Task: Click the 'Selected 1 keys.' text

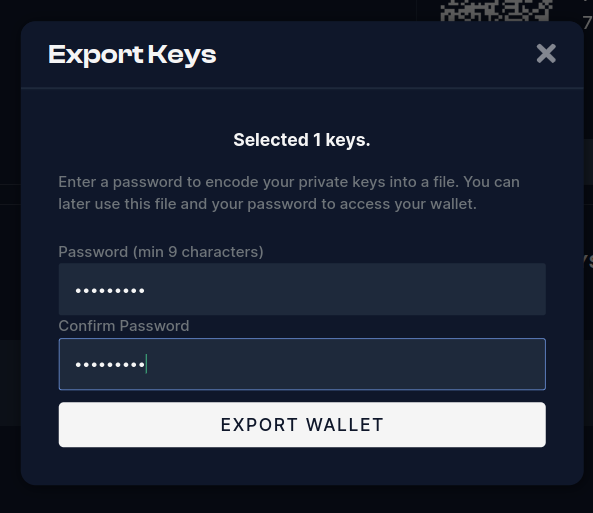Action: [301, 140]
